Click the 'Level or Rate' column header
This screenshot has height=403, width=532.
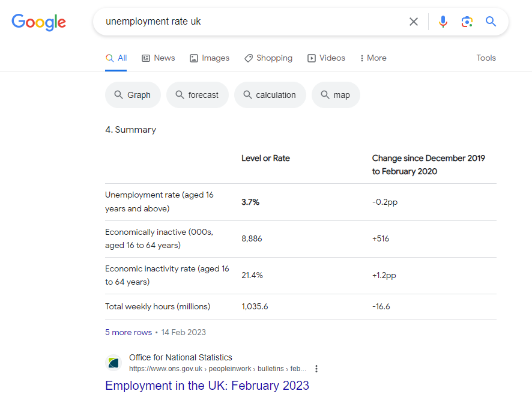point(265,159)
